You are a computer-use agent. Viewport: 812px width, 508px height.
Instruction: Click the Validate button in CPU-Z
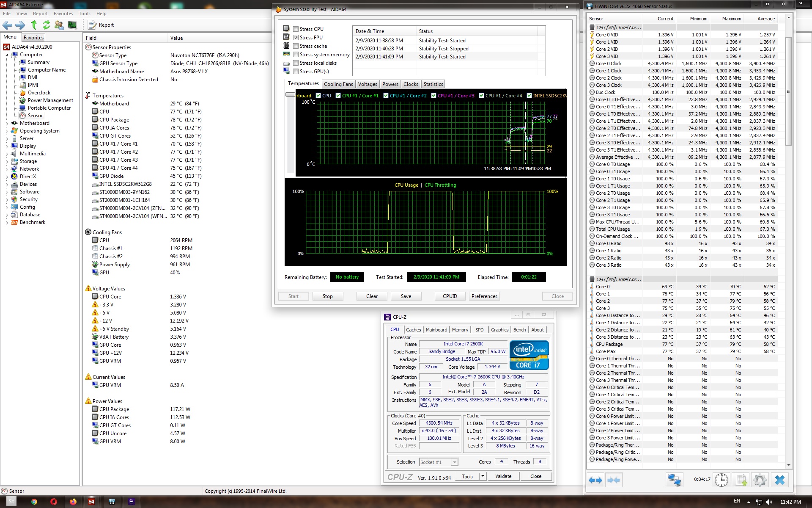click(503, 476)
